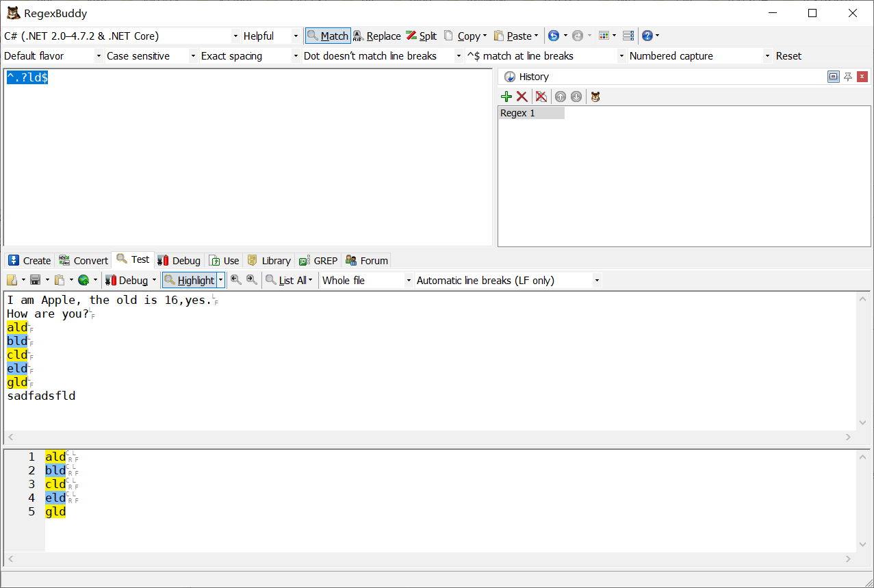
Task: Click the History panel pin icon
Action: [848, 77]
